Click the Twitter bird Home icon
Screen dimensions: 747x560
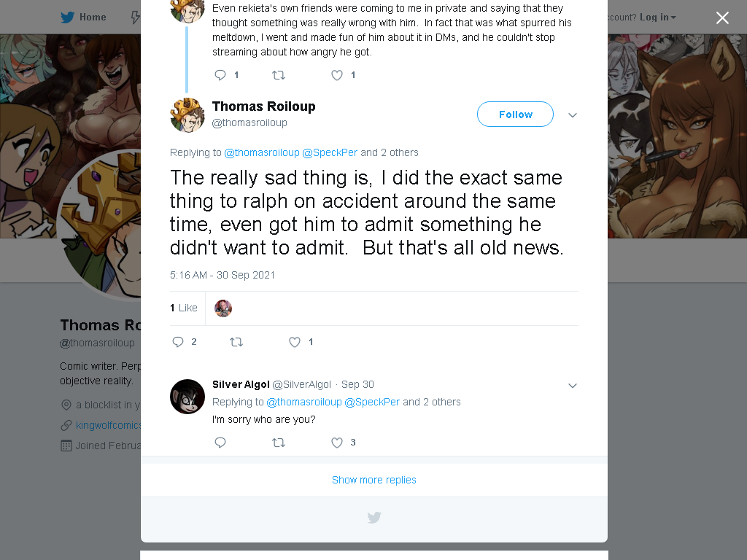(67, 17)
